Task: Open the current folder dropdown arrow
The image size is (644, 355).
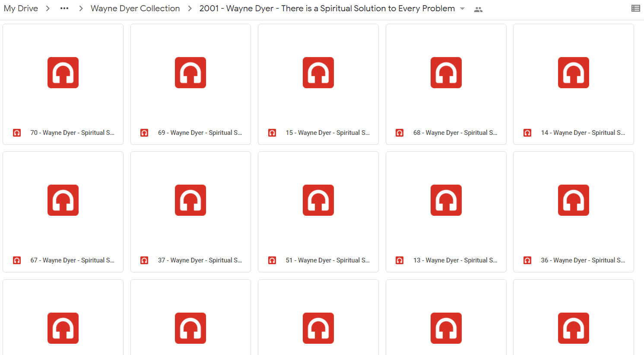Action: point(463,9)
